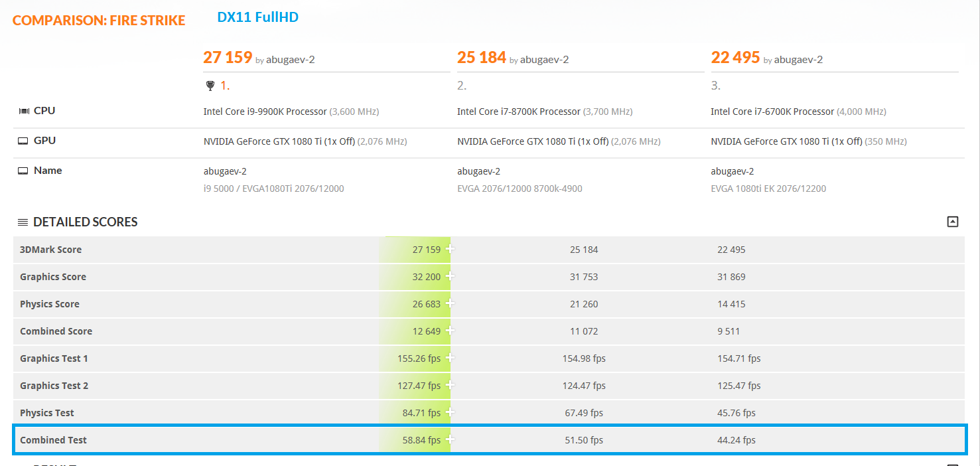
Task: Open abugaev-2 profile next to 22 495
Action: tap(798, 60)
